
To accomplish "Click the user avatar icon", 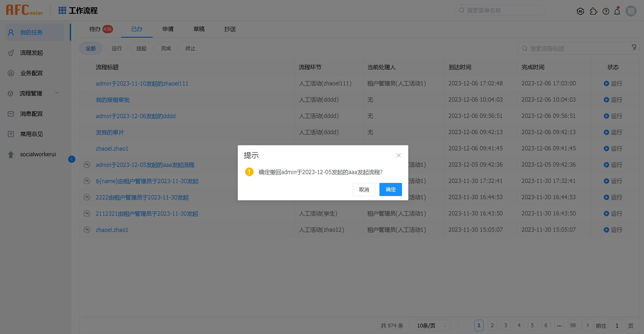I will [x=630, y=11].
